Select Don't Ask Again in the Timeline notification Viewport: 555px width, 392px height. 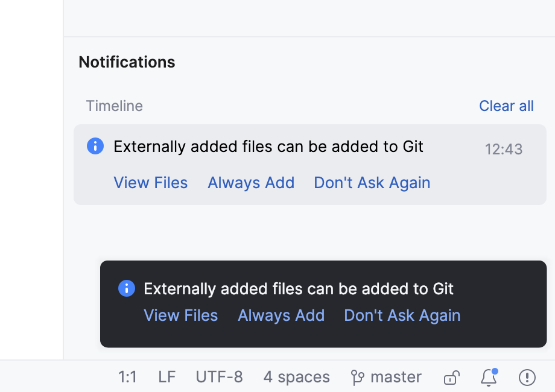(372, 183)
